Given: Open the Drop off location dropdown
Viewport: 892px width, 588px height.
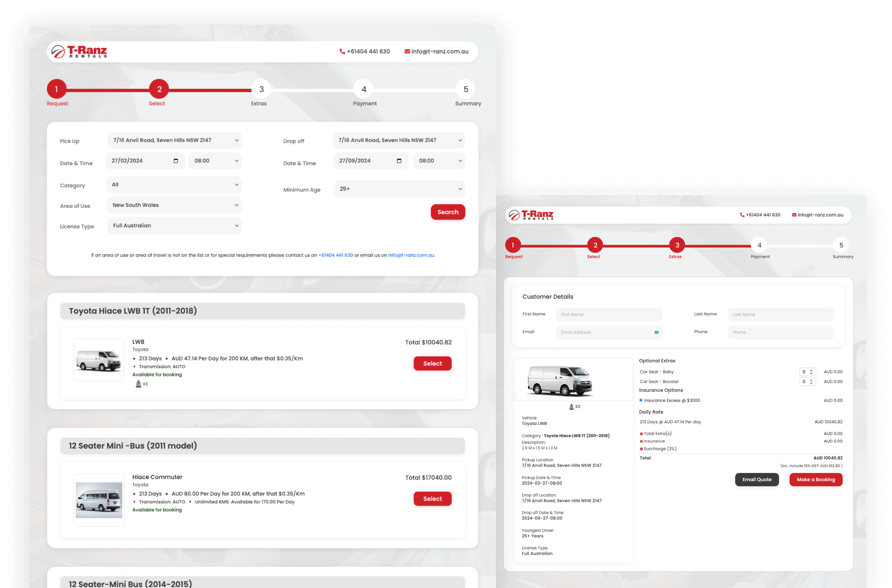Looking at the screenshot, I should tap(399, 140).
